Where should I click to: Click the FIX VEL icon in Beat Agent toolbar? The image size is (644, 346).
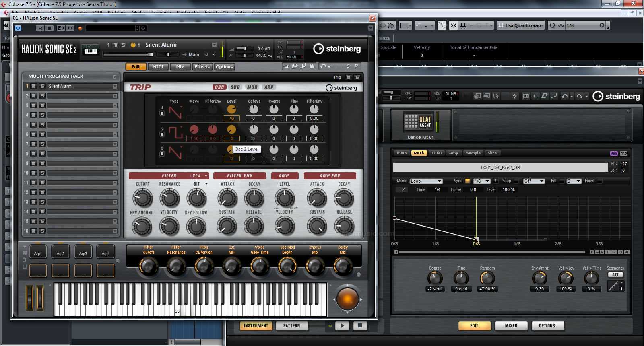tap(496, 96)
